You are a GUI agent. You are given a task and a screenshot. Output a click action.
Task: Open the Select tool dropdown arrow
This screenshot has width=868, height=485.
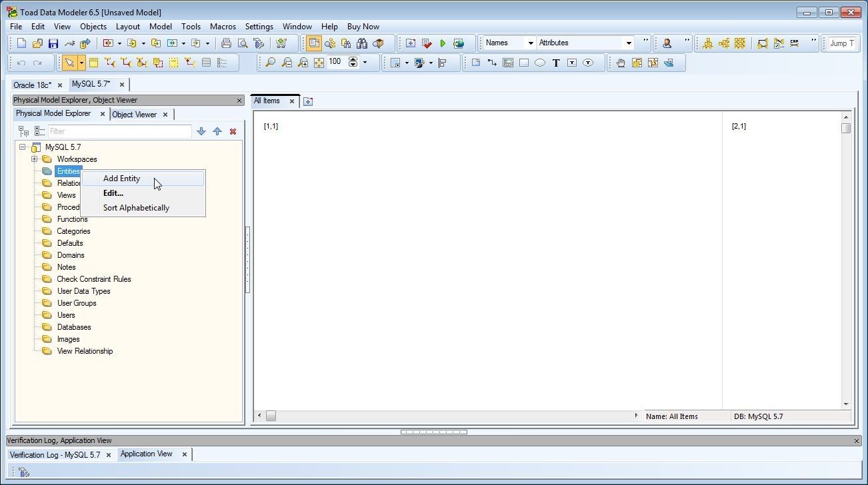click(x=81, y=63)
